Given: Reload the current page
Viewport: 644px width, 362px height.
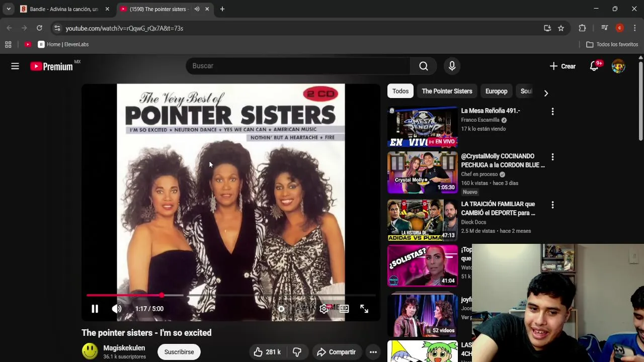Looking at the screenshot, I should [39, 28].
